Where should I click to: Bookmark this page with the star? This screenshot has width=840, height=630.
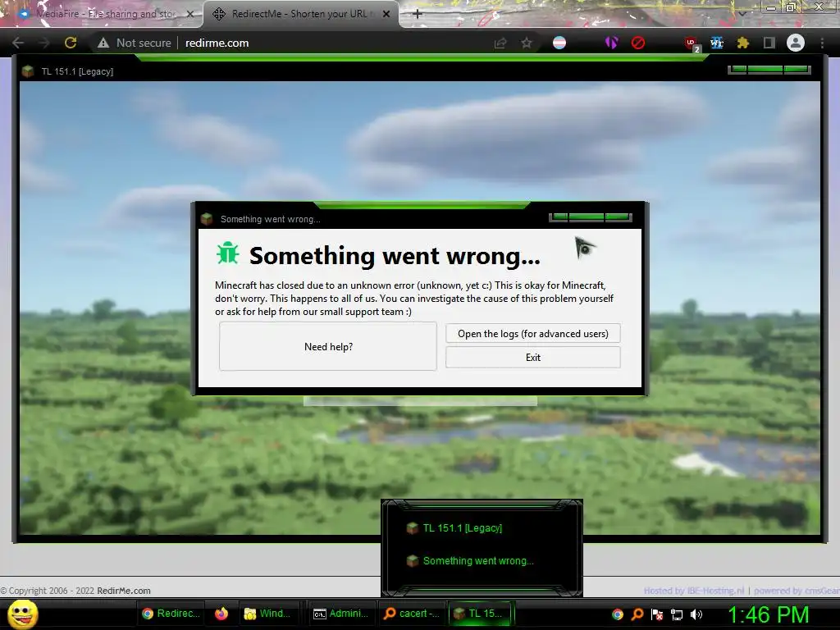527,43
